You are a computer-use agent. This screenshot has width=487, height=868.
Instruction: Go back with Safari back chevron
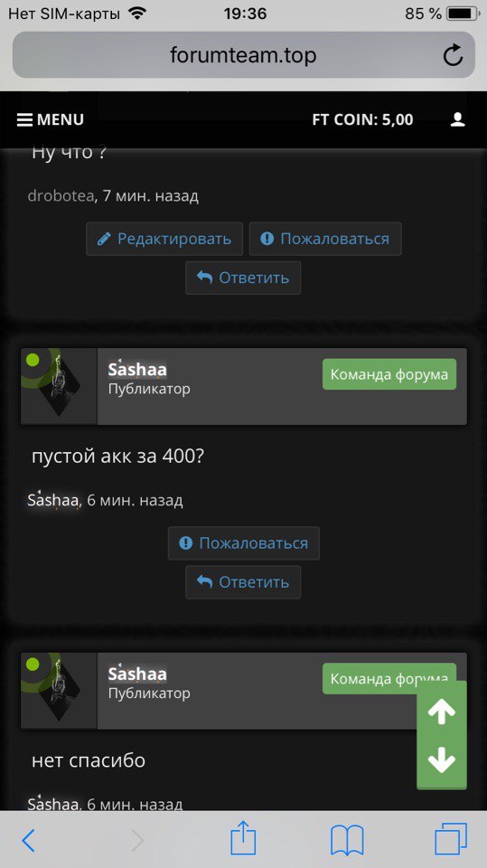[x=28, y=841]
